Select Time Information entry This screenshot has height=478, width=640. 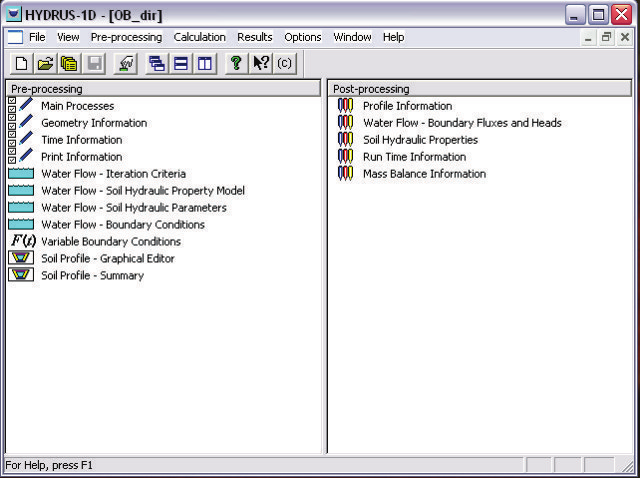tap(82, 140)
